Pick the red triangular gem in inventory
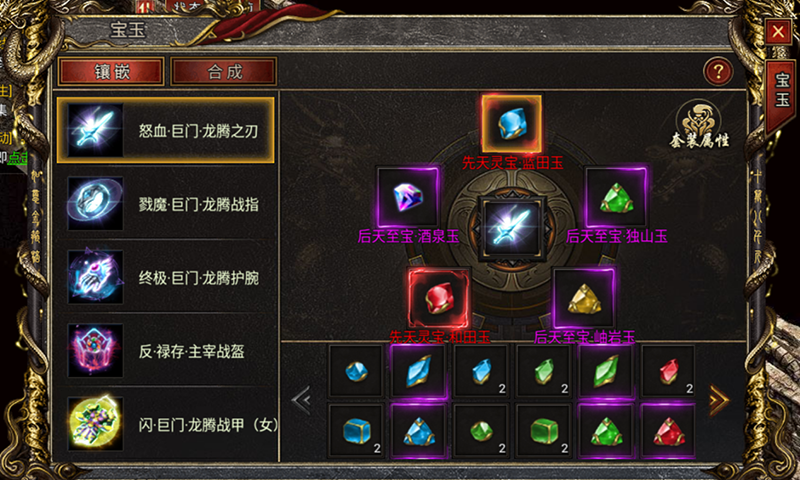The image size is (800, 480). (x=668, y=431)
